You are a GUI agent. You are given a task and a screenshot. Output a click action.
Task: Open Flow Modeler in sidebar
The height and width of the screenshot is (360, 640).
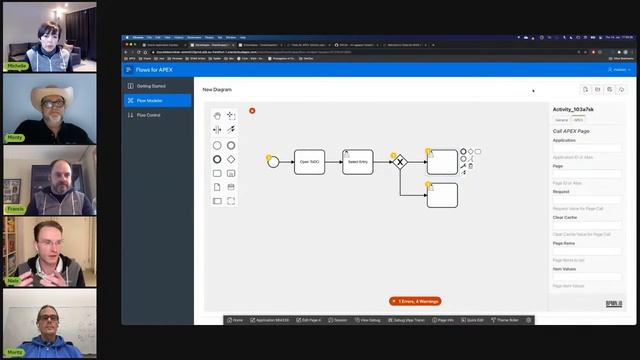158,100
